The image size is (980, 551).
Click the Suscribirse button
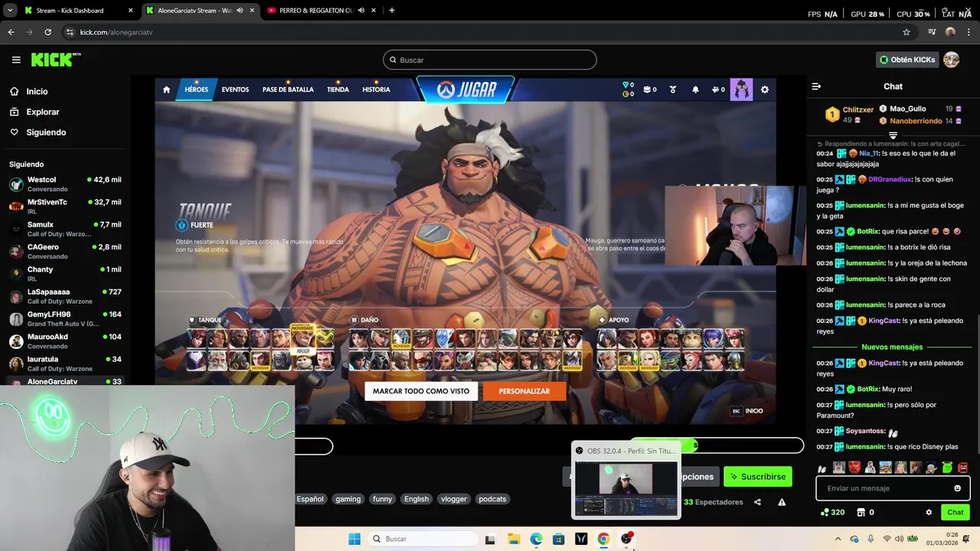[758, 477]
